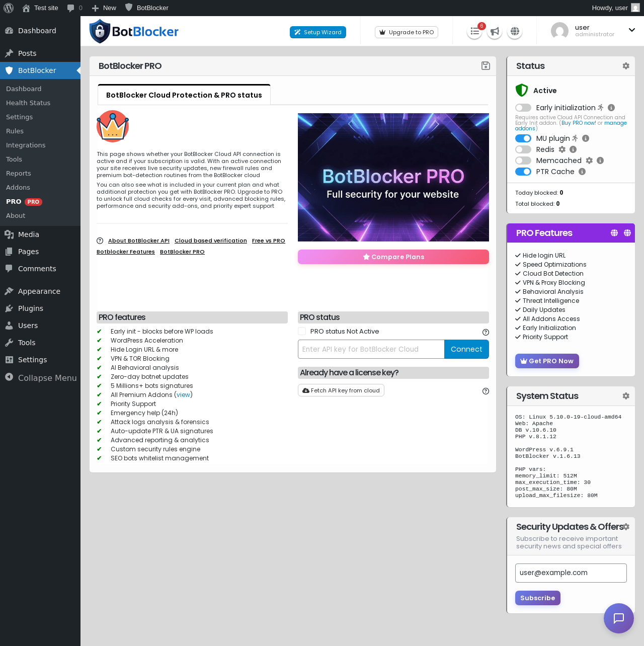644x646 pixels.
Task: Collapse the WordPress admin menu
Action: (x=41, y=378)
